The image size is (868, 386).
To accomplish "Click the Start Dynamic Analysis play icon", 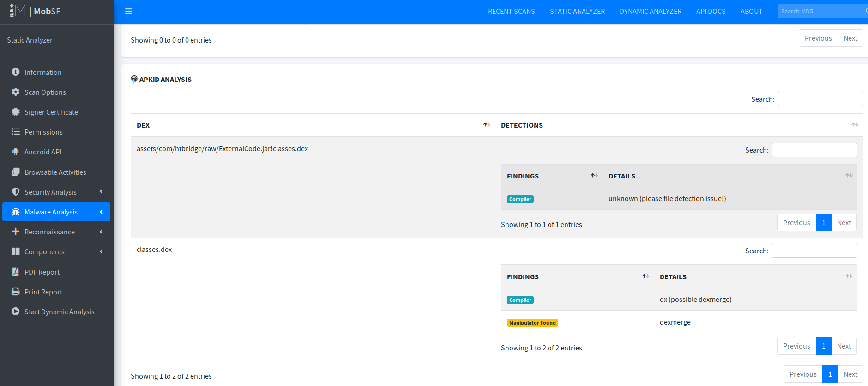I will pyautogui.click(x=16, y=312).
